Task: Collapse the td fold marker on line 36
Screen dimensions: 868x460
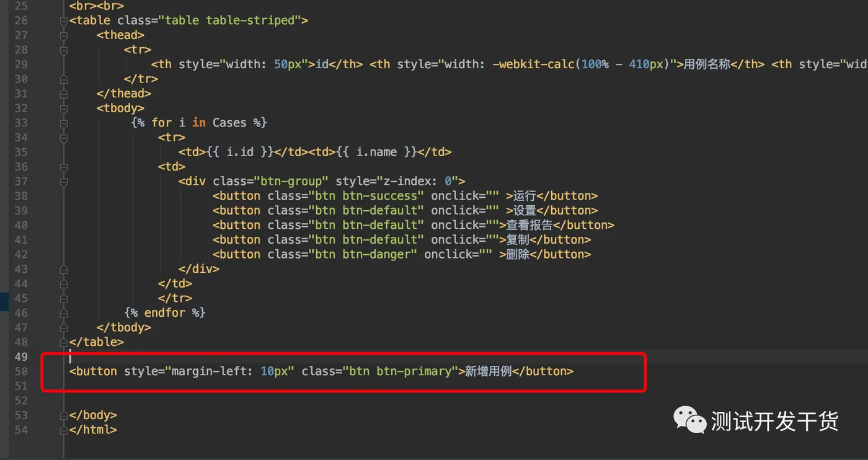Action: click(63, 167)
